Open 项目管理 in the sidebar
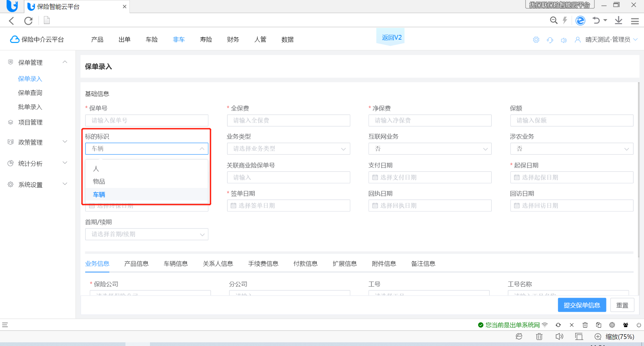Screen dimensions: 644x346 [30, 122]
